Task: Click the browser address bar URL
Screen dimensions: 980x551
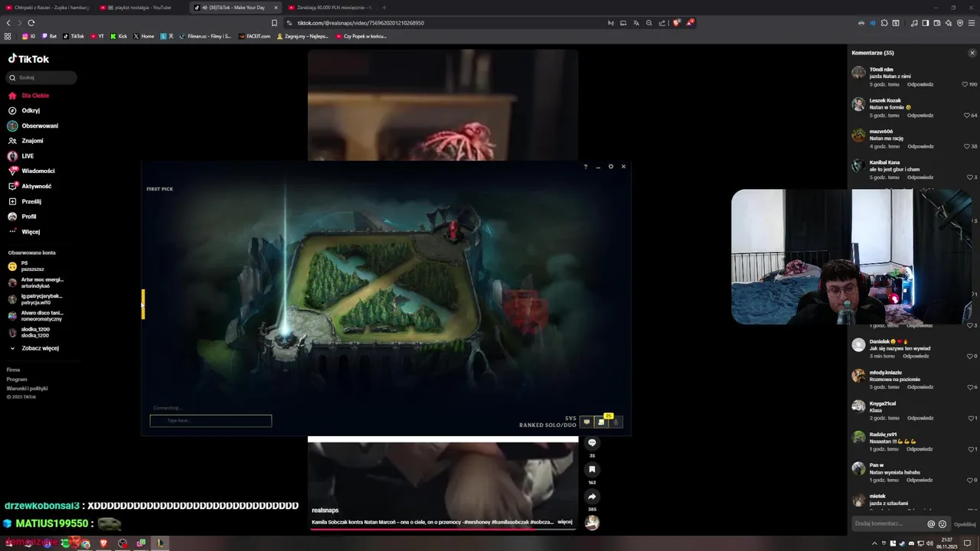Action: [361, 23]
